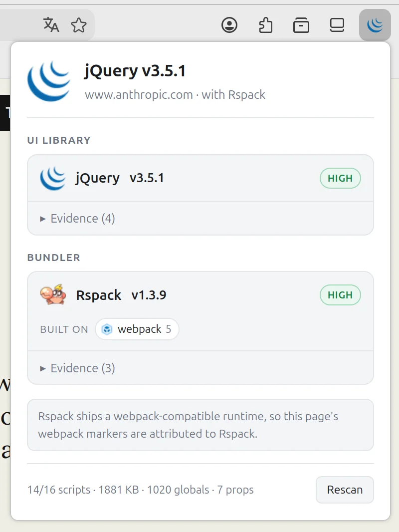Click the HIGH badge on Rspack card
Image resolution: width=399 pixels, height=532 pixels.
[340, 295]
